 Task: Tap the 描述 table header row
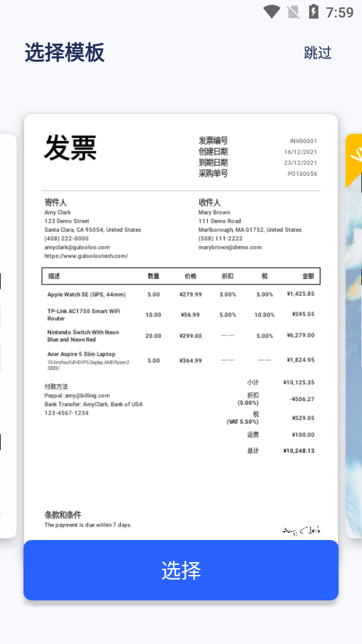pos(181,276)
